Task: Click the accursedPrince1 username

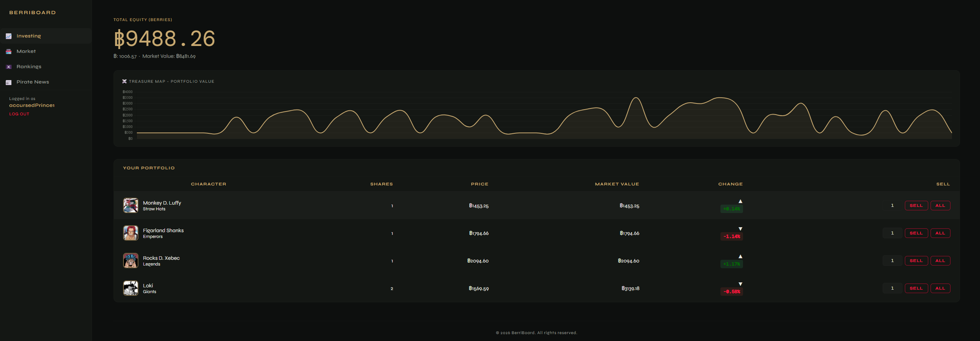Action: 32,105
